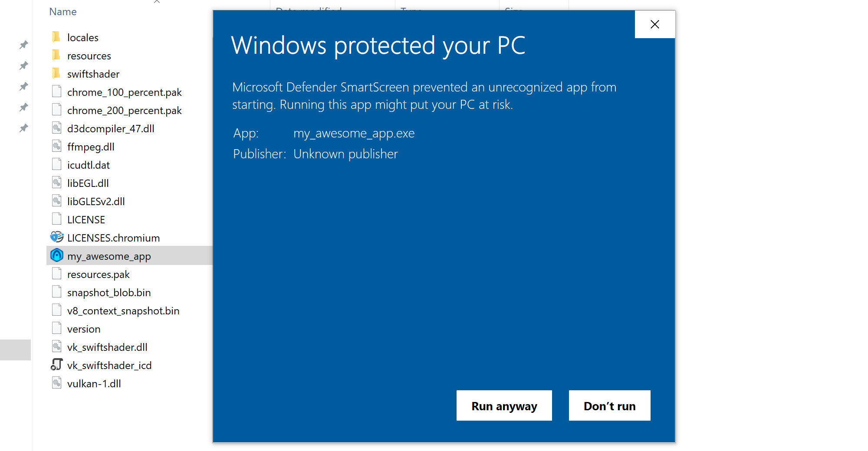Select the locales folder icon
The height and width of the screenshot is (451, 868).
pyautogui.click(x=56, y=37)
